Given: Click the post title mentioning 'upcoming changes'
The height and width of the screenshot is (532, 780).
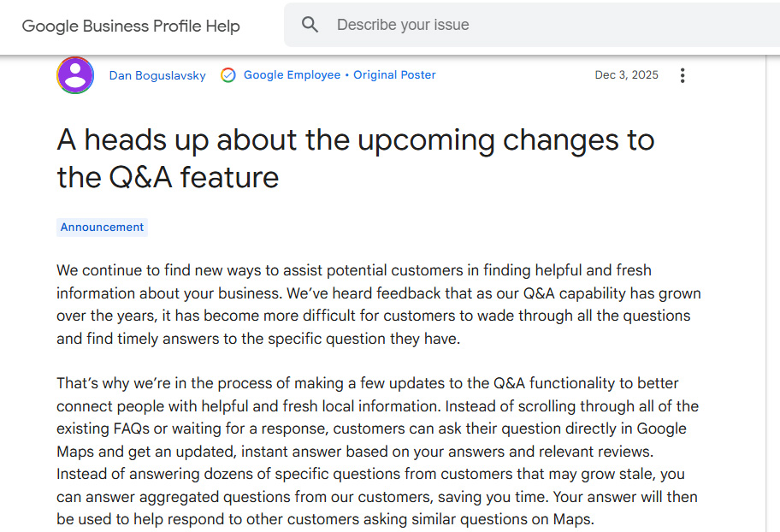Looking at the screenshot, I should pos(355,140).
